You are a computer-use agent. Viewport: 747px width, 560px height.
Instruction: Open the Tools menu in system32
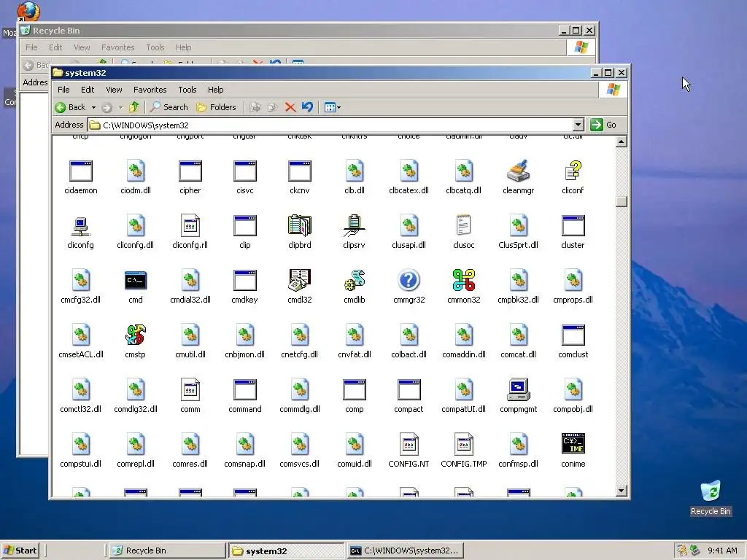187,90
